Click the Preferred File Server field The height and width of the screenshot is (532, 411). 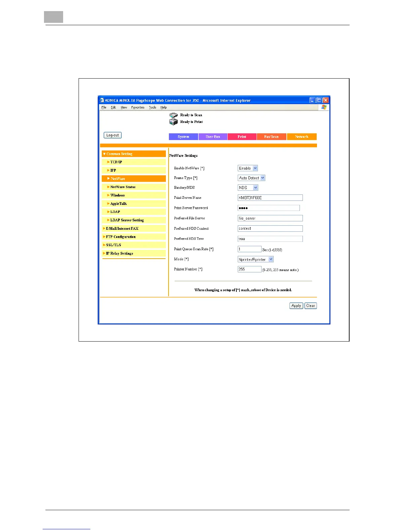pos(270,218)
